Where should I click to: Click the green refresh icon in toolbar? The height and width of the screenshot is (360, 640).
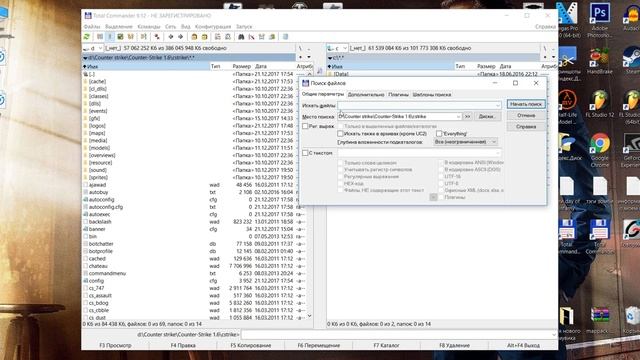tap(87, 37)
